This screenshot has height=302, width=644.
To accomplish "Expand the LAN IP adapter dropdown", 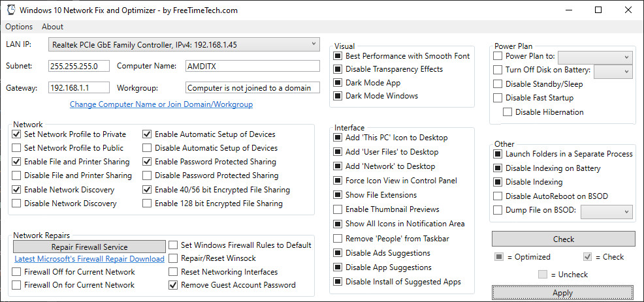I will tap(184, 44).
